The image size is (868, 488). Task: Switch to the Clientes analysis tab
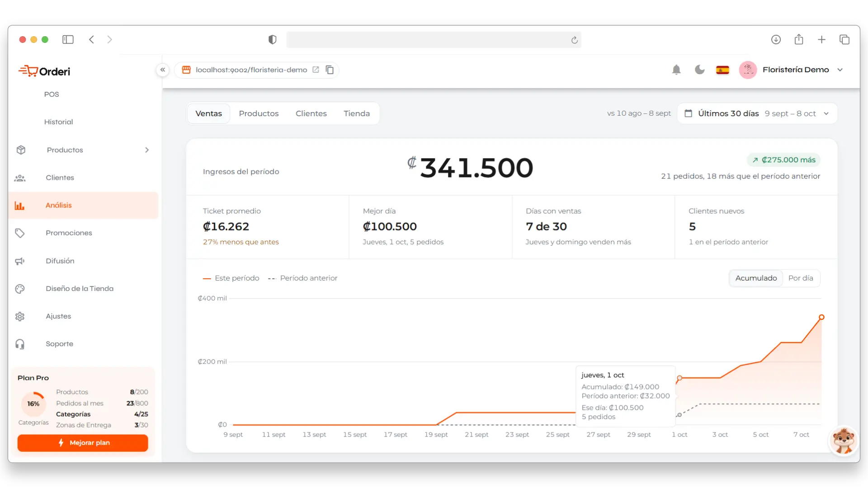[x=311, y=113]
